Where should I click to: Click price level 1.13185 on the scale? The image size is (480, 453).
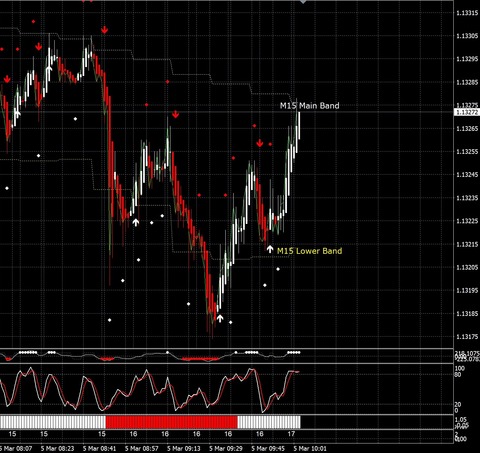coord(467,314)
